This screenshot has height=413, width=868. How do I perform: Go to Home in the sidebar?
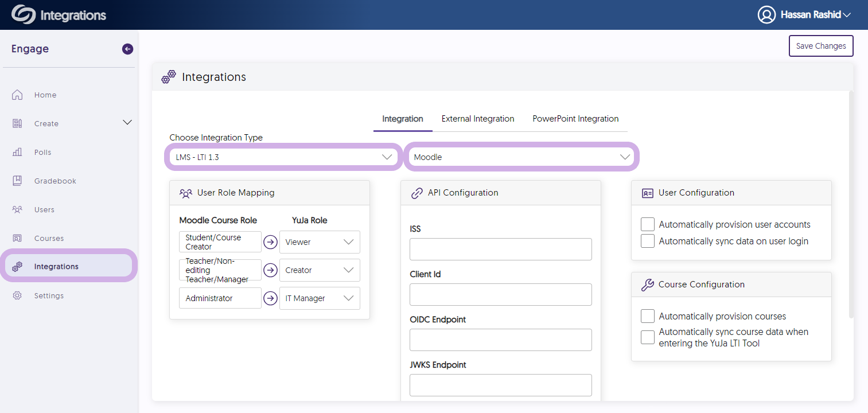pos(45,95)
